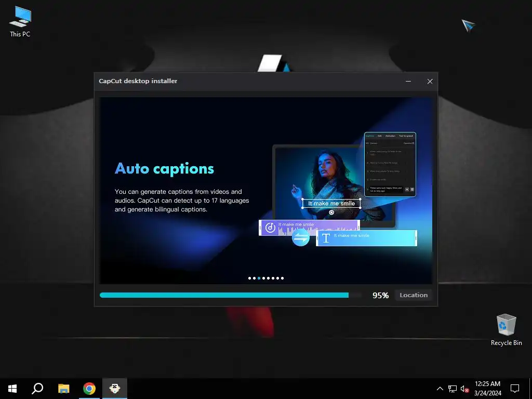Open the Recycle Bin desktop icon
This screenshot has height=399, width=532.
(x=506, y=330)
